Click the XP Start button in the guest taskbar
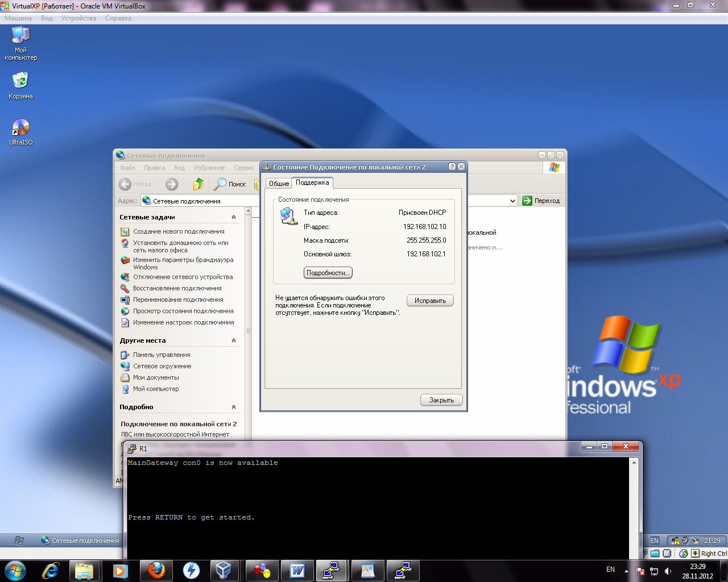 click(x=18, y=541)
